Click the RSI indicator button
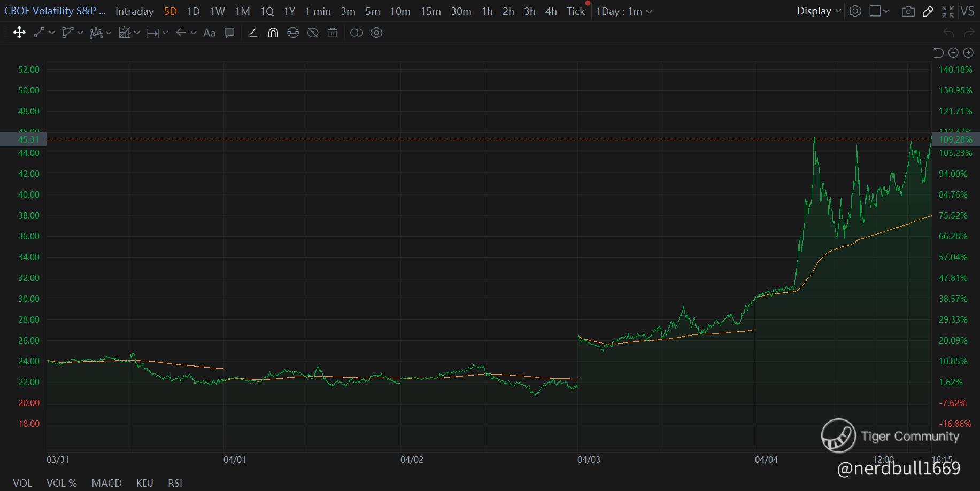 (x=175, y=483)
